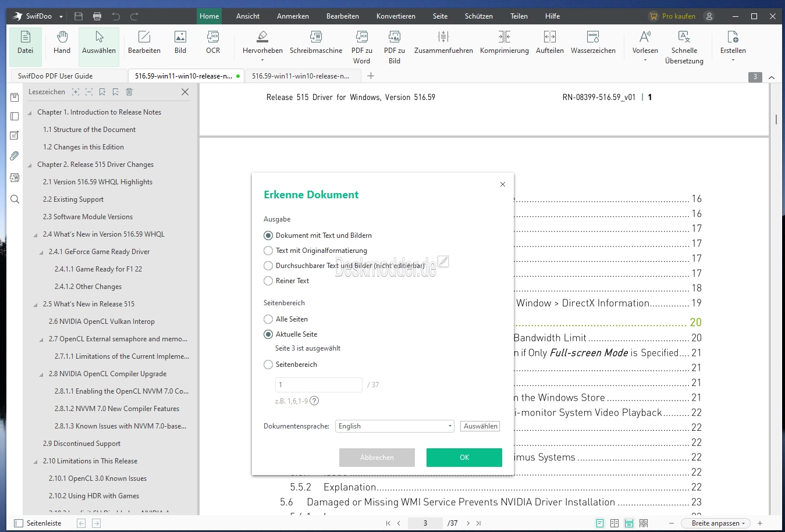Viewport: 785px width, 532px height.
Task: Select the Hervorheben highlighter tool
Action: tap(262, 45)
